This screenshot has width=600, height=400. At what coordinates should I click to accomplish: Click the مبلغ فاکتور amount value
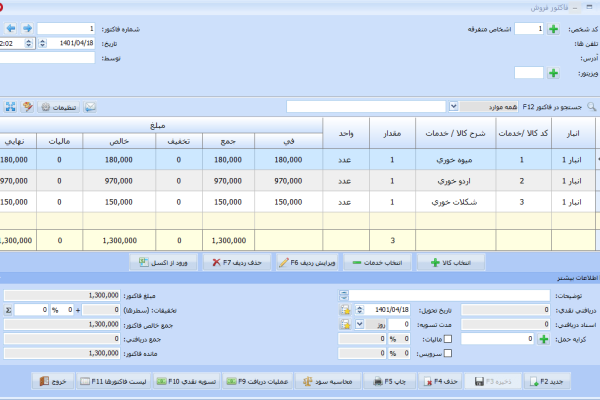coord(62,296)
